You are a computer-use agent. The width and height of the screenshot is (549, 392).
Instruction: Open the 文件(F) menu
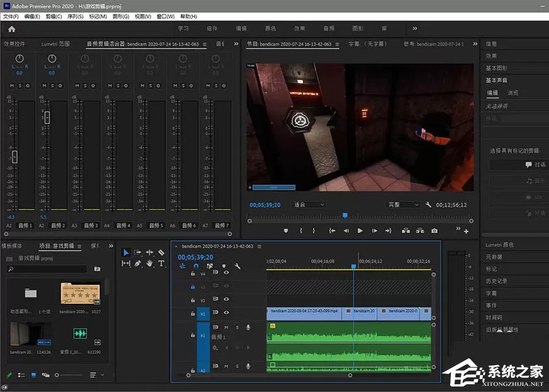coord(11,16)
